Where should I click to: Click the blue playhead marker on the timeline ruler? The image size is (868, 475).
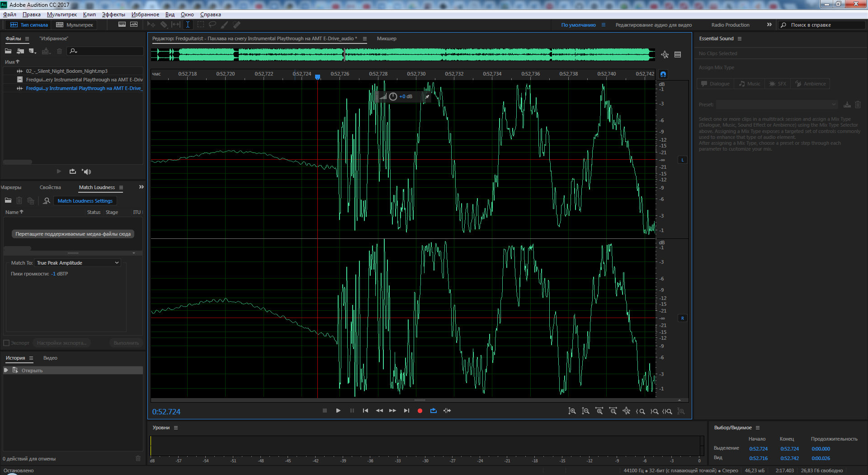click(318, 77)
